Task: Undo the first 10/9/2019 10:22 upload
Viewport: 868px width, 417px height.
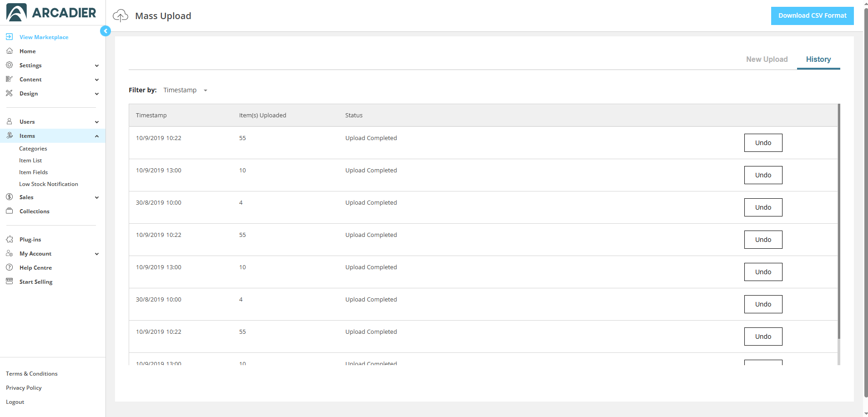Action: [x=763, y=143]
